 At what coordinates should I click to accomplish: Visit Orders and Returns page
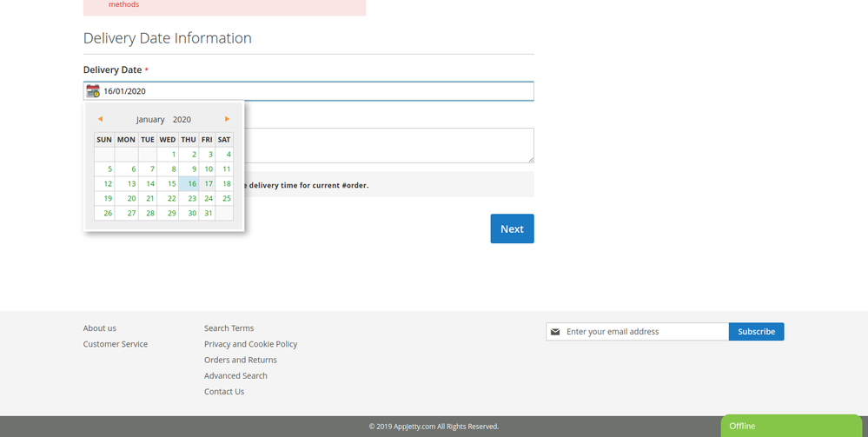coord(241,360)
